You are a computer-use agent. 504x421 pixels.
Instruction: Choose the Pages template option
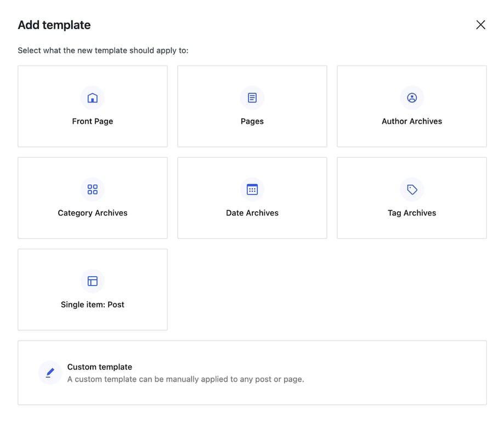coord(252,106)
